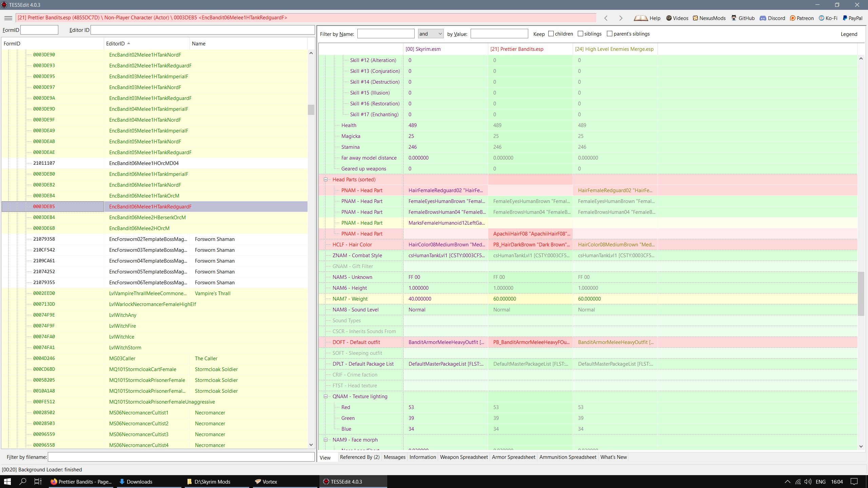Switch to the Armor Spreadsheet tab
Image resolution: width=868 pixels, height=488 pixels.
(x=513, y=457)
